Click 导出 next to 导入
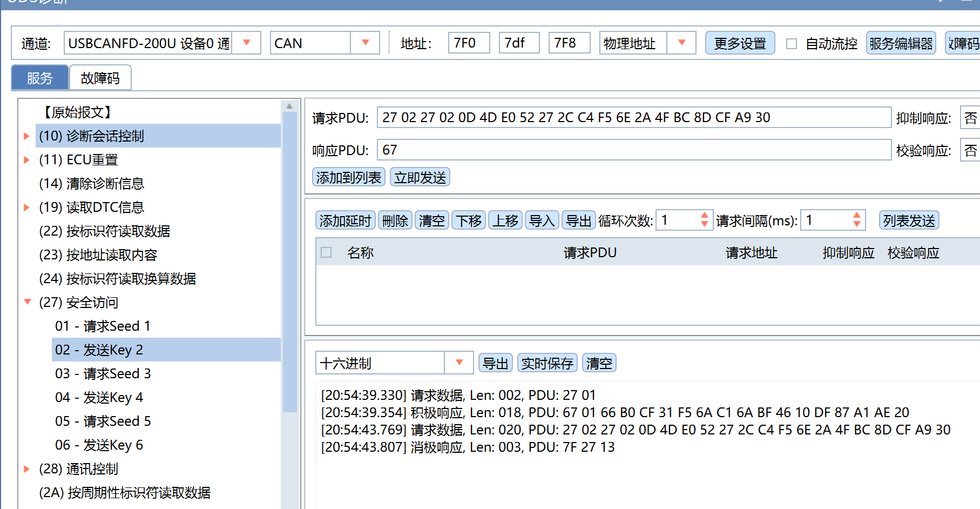 click(579, 220)
